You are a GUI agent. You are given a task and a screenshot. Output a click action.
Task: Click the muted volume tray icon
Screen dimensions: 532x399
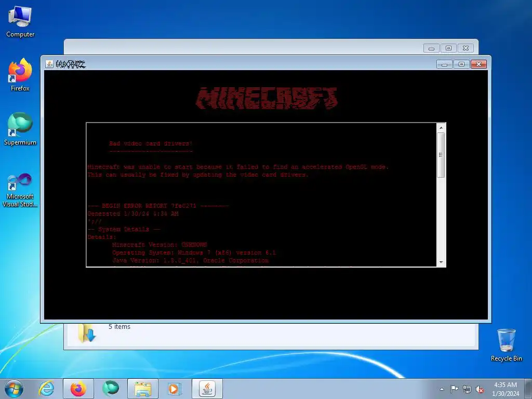(x=480, y=389)
